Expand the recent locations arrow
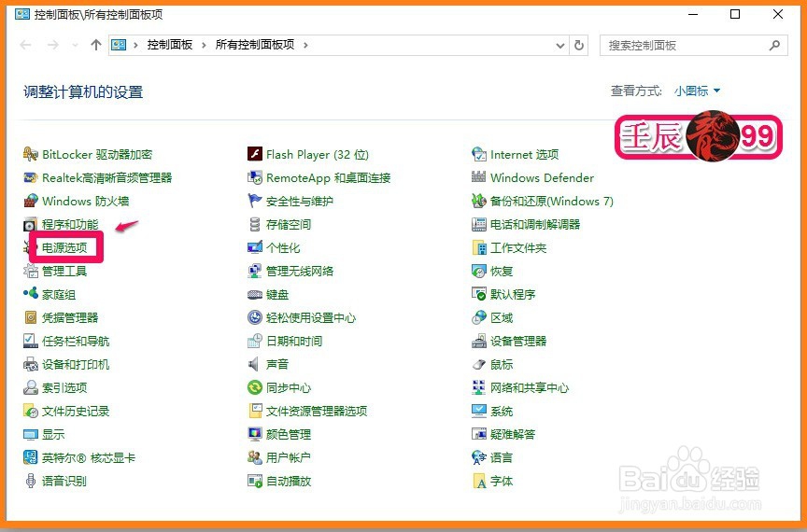Screen dimensions: 807x532 pos(75,46)
